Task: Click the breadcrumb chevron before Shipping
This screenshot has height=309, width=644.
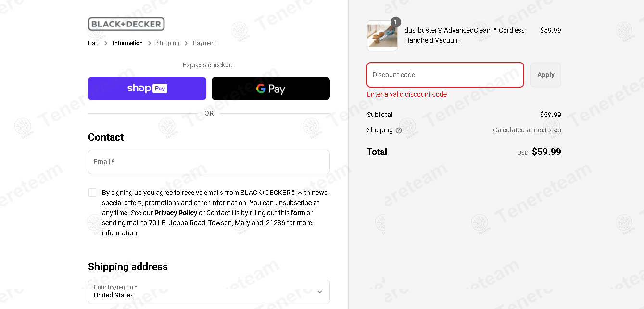Action: tap(150, 43)
